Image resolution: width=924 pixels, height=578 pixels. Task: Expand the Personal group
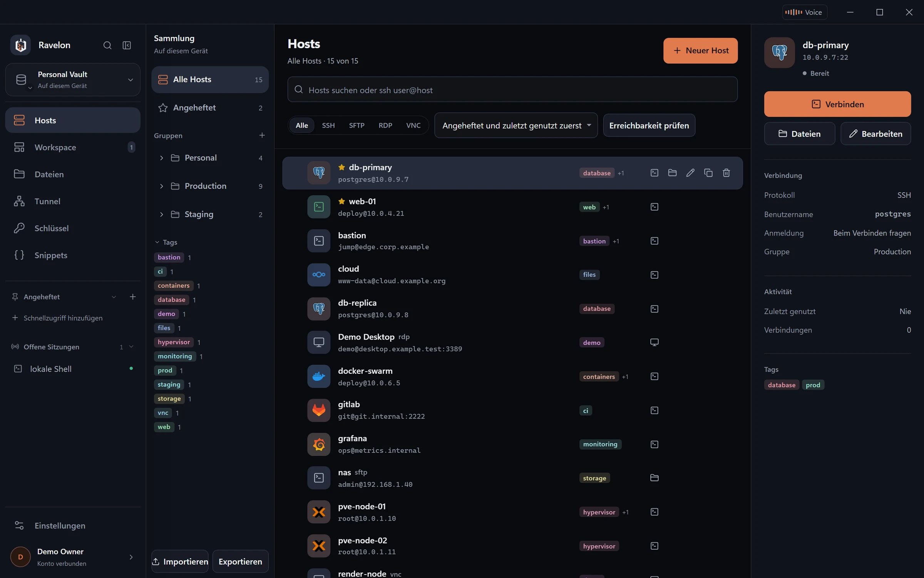[x=162, y=158]
